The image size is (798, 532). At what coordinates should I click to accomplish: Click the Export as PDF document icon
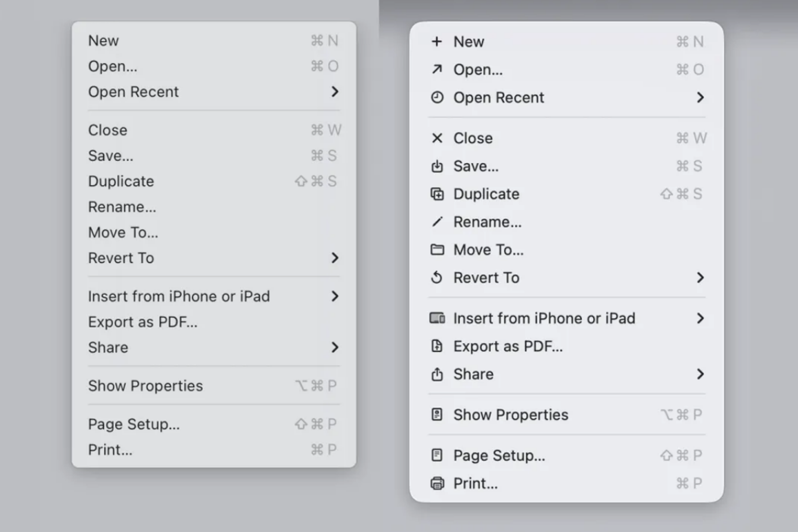[x=437, y=346]
